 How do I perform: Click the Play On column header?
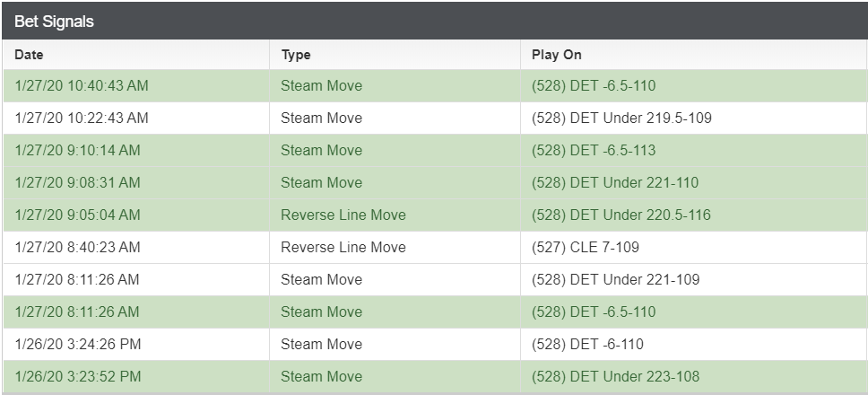[x=556, y=55]
